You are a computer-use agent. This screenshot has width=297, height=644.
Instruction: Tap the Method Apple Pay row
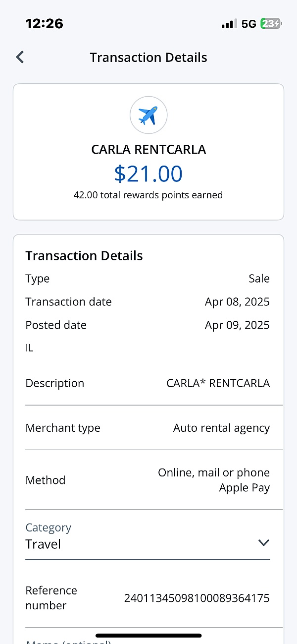148,480
